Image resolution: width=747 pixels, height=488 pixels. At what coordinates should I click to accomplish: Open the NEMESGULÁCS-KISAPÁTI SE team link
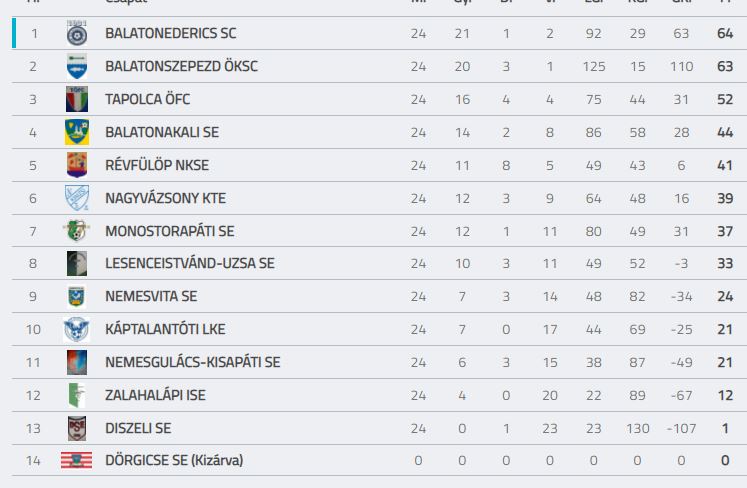pos(192,362)
